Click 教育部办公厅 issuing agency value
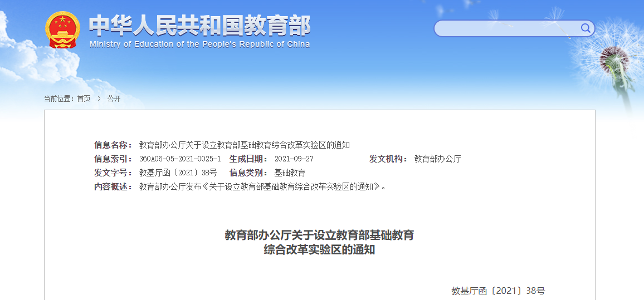 point(438,159)
